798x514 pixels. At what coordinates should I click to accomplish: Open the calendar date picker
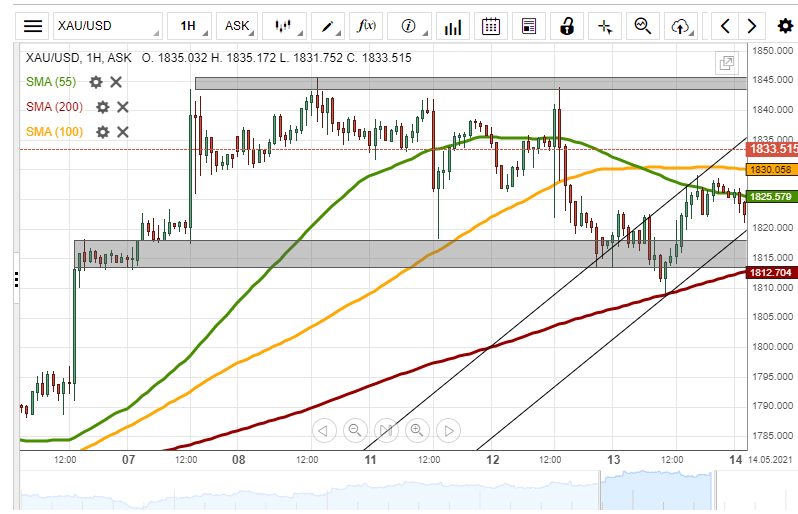(x=490, y=26)
